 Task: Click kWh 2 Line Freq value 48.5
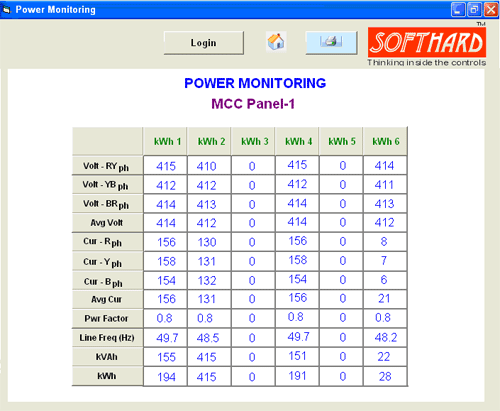coord(209,338)
